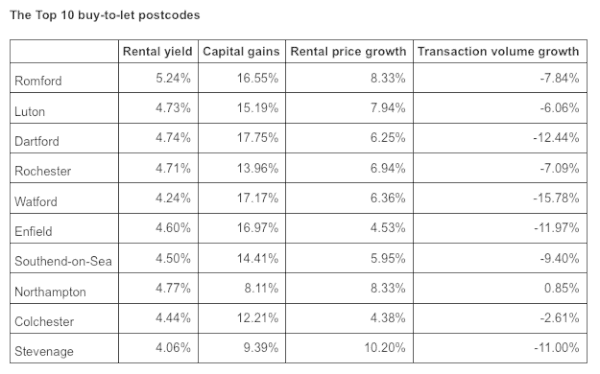Click Watford's -15.78% transaction volume cell
The height and width of the screenshot is (374, 600).
point(556,198)
